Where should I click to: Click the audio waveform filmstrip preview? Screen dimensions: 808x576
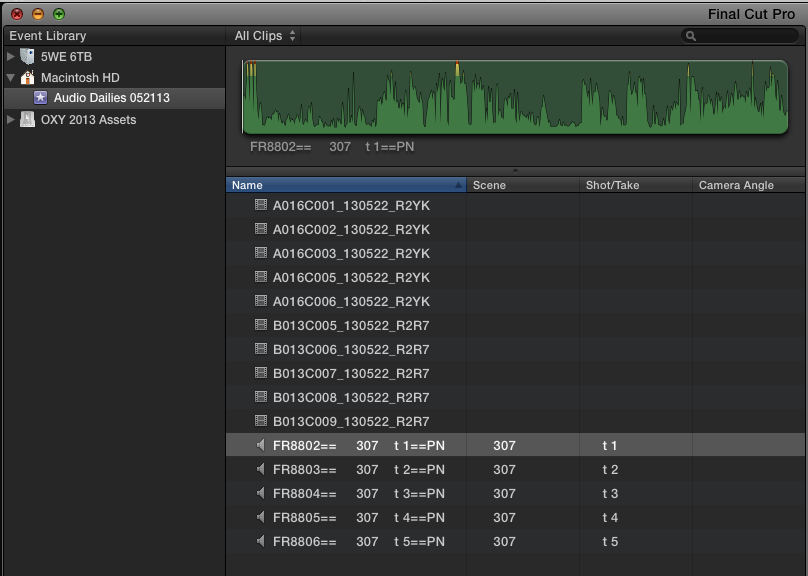515,97
